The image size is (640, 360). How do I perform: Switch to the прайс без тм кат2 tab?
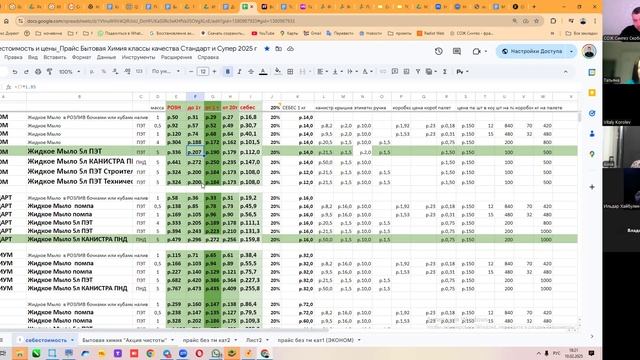coord(207,340)
